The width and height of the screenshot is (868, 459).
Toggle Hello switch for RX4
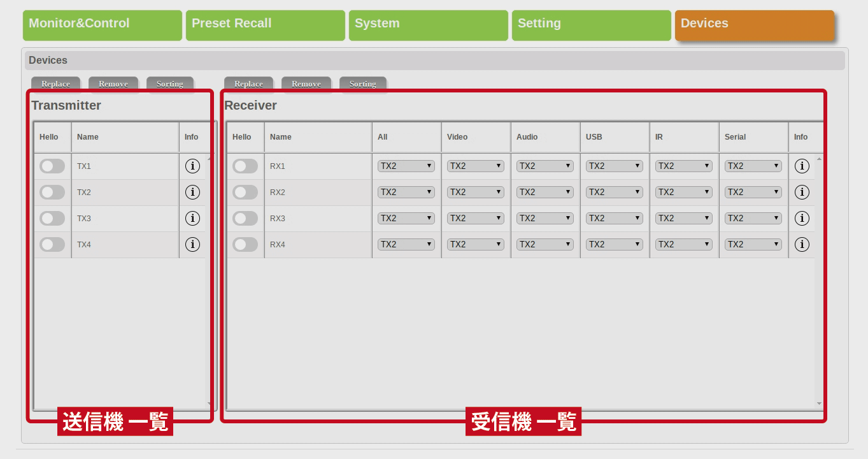pos(245,244)
